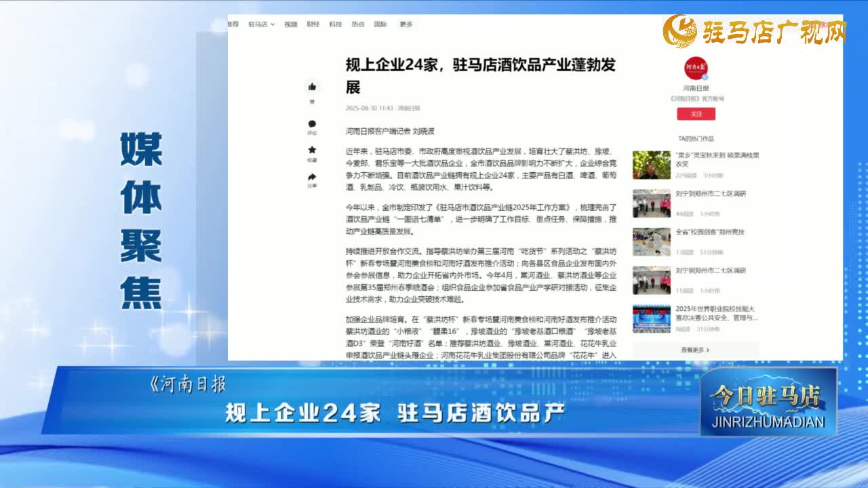The height and width of the screenshot is (488, 868).
Task: Click paragraph starting 加强企业品牌培育
Action: [481, 337]
